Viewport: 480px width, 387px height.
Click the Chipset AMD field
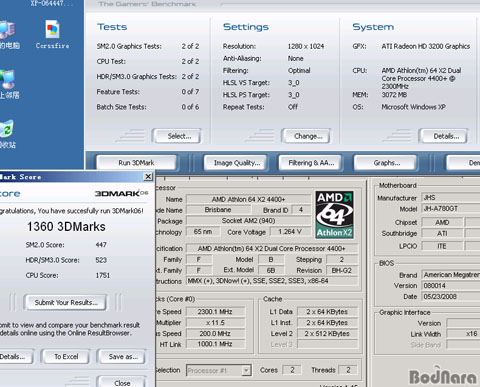[x=442, y=222]
